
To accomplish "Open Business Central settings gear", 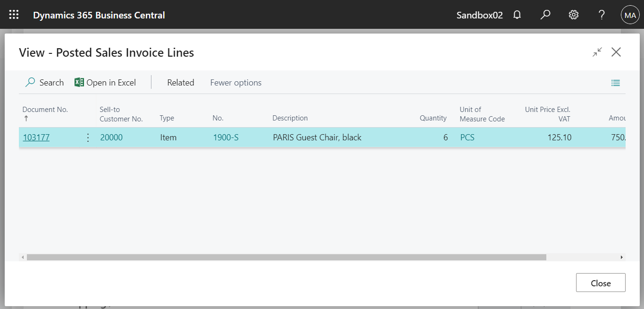I will coord(573,15).
